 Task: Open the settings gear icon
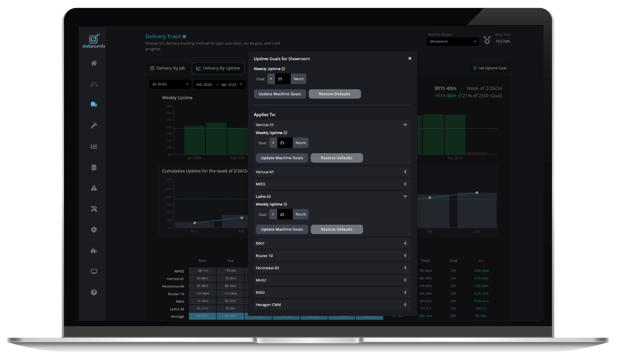tap(94, 229)
